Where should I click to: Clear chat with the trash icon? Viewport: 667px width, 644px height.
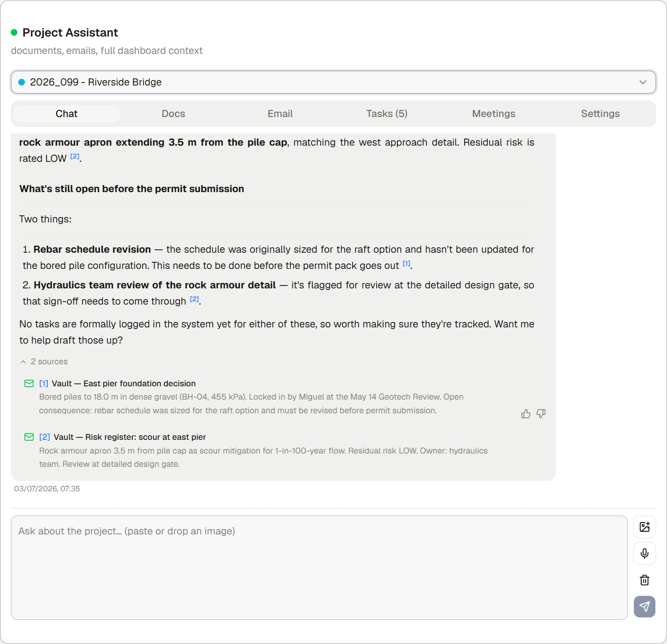click(645, 580)
